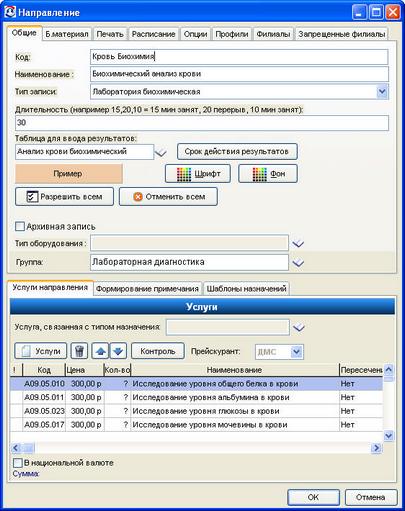Viewport: 405px width, 511px height.
Task: Open the Опции tab
Action: [x=196, y=34]
